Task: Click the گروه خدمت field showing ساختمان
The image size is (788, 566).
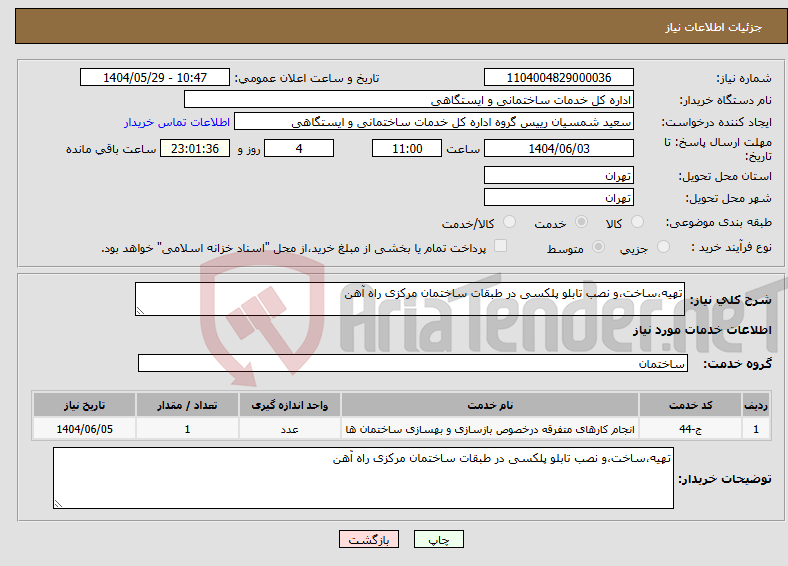Action: pyautogui.click(x=413, y=363)
